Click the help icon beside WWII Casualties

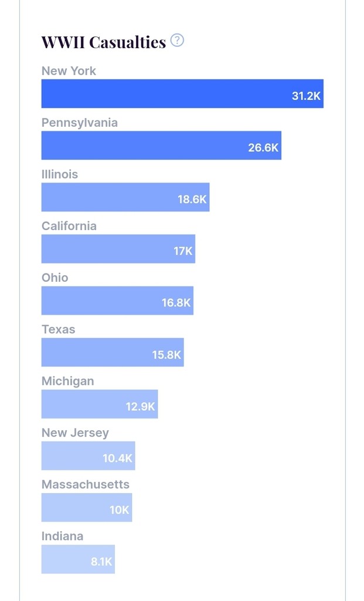click(x=177, y=40)
